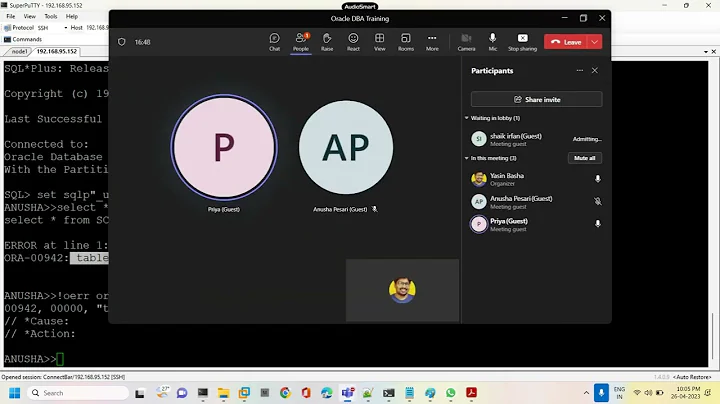The height and width of the screenshot is (404, 720).
Task: Click Anusha Pesari's muted microphone icon
Action: 597,201
